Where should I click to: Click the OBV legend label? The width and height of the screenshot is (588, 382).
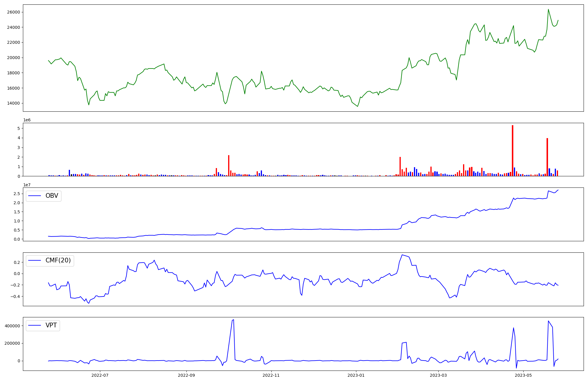pos(52,196)
